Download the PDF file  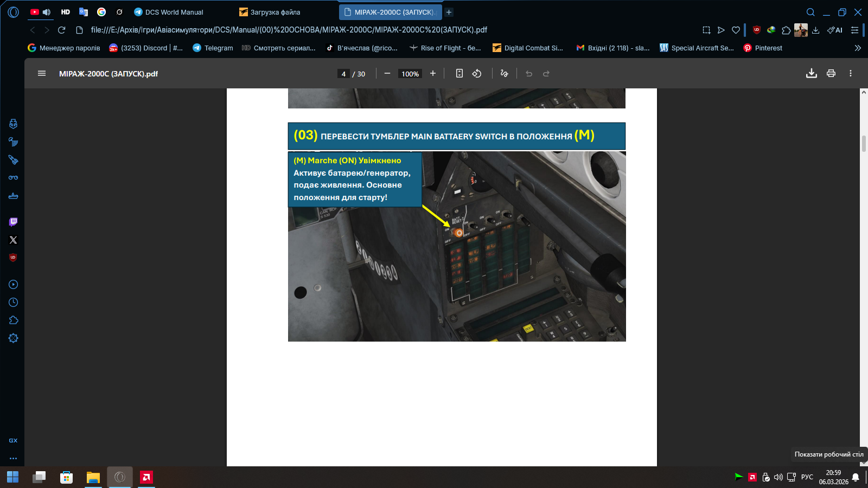811,74
